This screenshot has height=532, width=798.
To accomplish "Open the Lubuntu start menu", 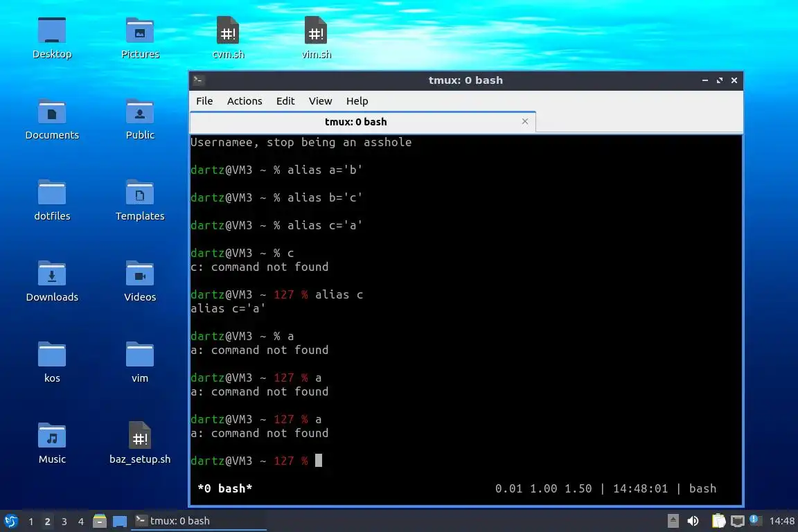I will [x=10, y=521].
